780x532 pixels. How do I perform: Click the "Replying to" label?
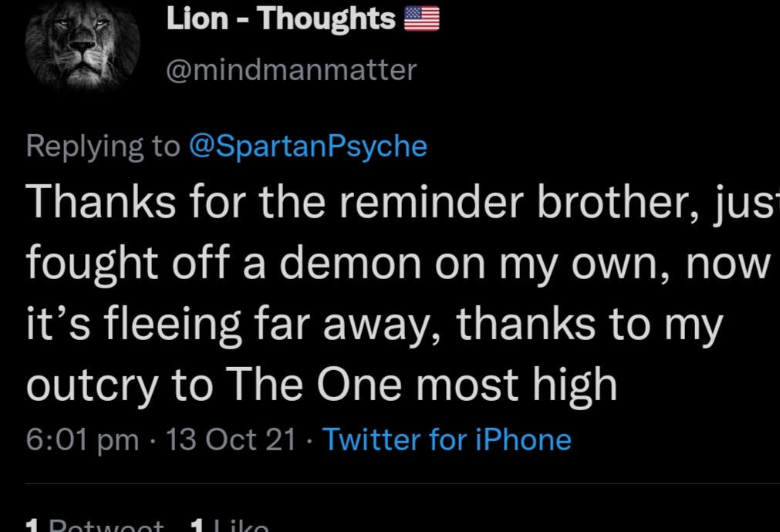(x=102, y=146)
